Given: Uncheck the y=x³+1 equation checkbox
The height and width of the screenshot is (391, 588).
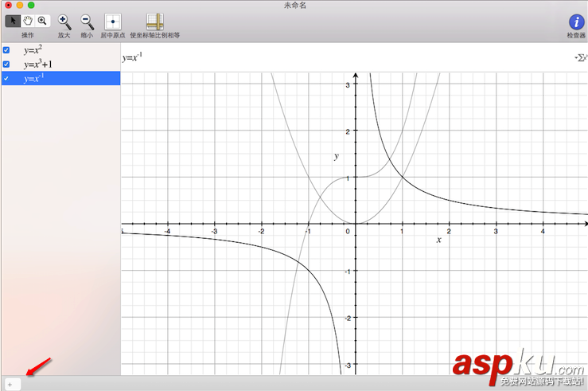Looking at the screenshot, I should [x=6, y=65].
